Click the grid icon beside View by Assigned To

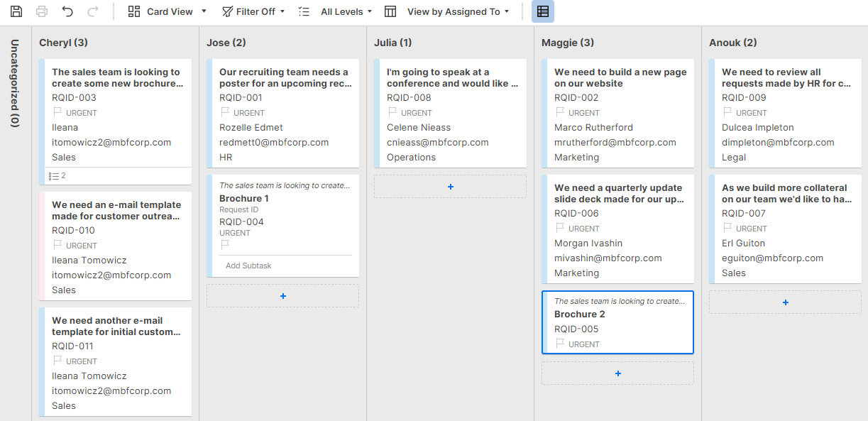(390, 11)
